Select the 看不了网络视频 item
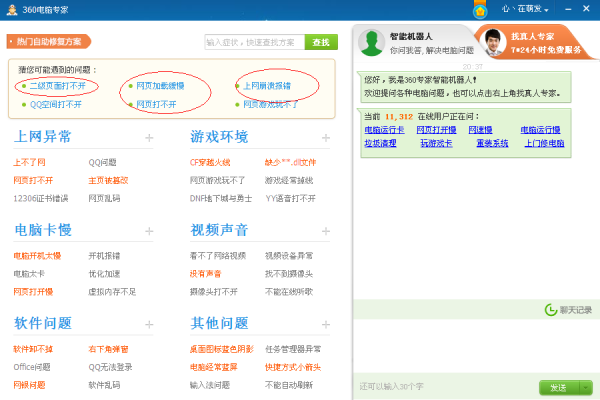The image size is (600, 400). (218, 256)
